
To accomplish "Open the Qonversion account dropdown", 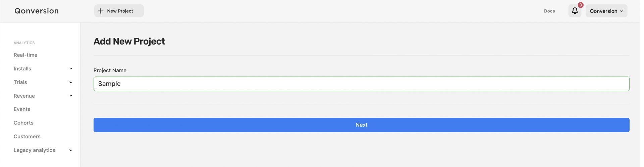I will (606, 11).
